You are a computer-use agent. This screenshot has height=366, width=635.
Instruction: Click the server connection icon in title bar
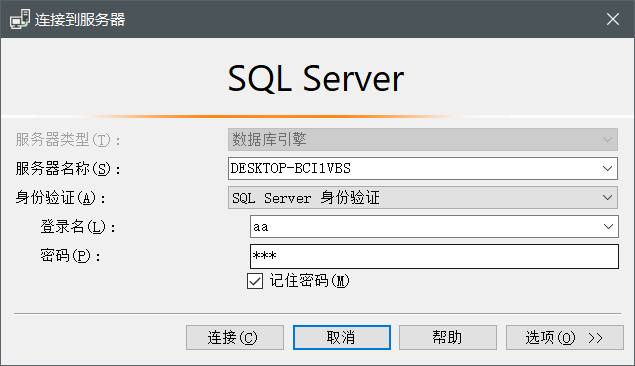coord(19,19)
